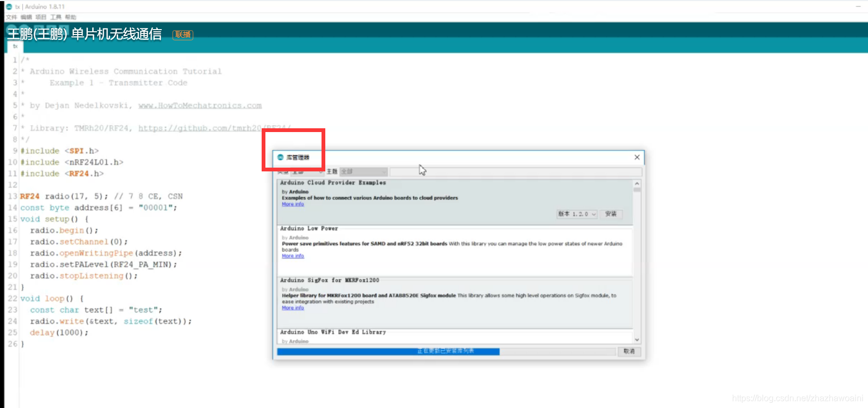Open the 主题 topic dropdown
The height and width of the screenshot is (408, 868).
[363, 171]
